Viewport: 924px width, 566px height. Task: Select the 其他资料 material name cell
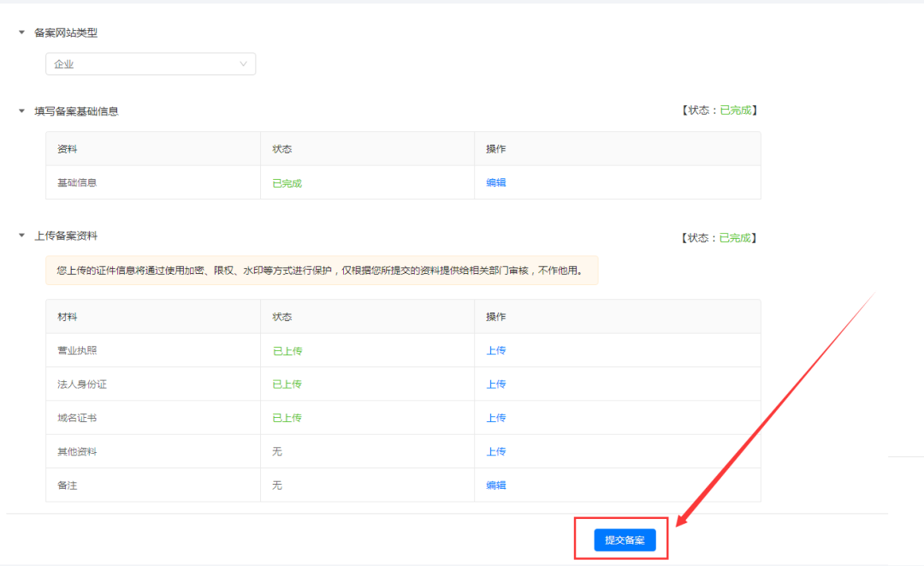coord(77,452)
